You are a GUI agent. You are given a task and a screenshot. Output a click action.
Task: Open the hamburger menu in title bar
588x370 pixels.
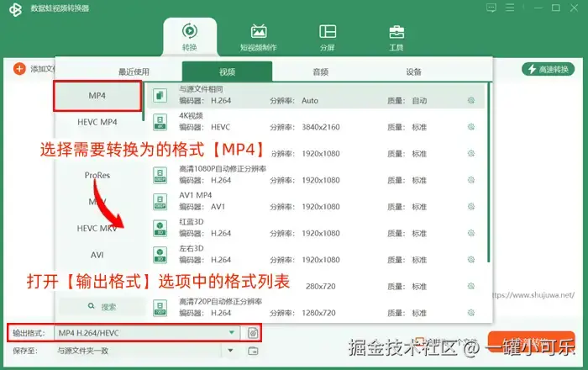(510, 8)
